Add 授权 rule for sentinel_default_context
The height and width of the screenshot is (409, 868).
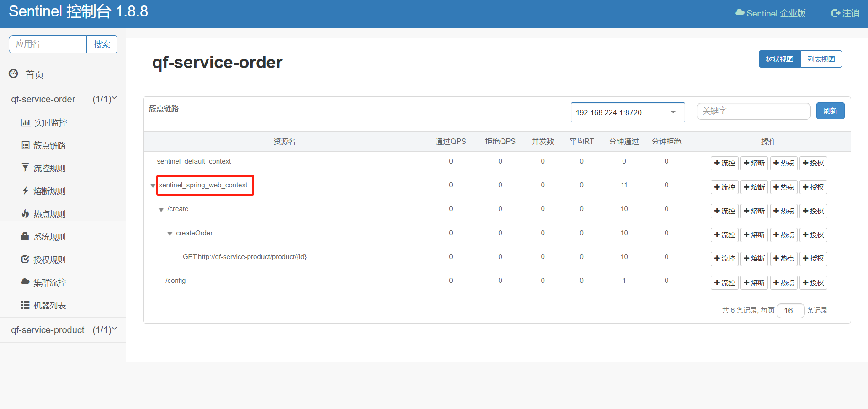click(x=814, y=163)
